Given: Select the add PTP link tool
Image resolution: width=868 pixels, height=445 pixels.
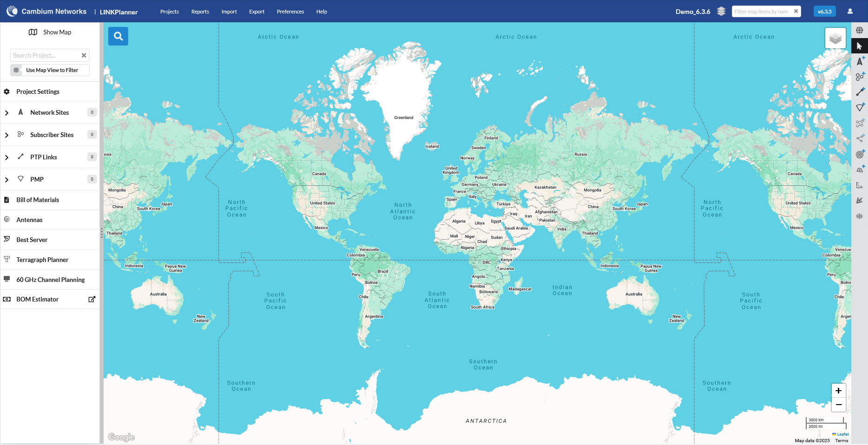Looking at the screenshot, I should 860,92.
